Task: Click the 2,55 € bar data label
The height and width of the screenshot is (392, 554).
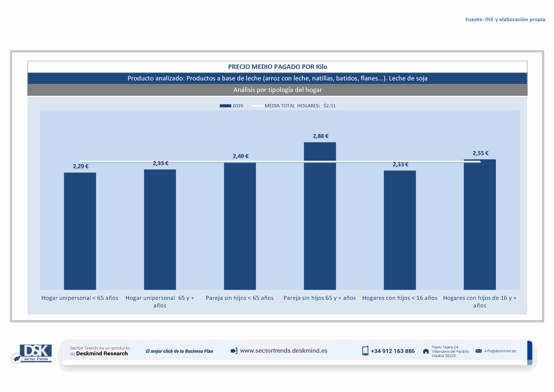Action: (480, 153)
